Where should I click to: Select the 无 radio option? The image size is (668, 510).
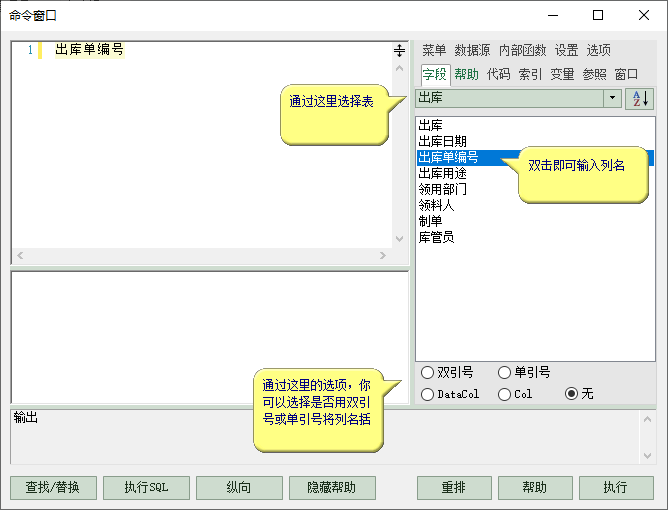pyautogui.click(x=572, y=394)
